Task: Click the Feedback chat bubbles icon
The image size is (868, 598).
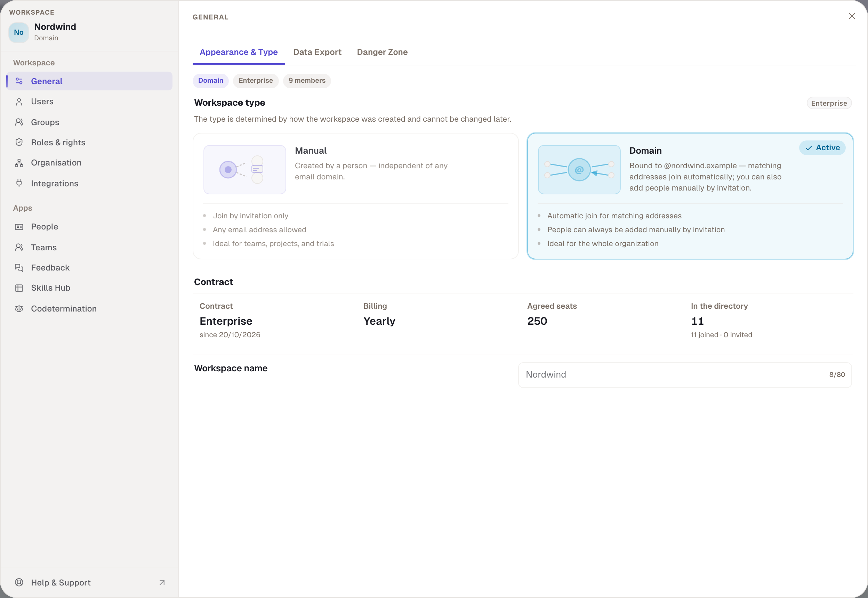Action: pyautogui.click(x=19, y=267)
